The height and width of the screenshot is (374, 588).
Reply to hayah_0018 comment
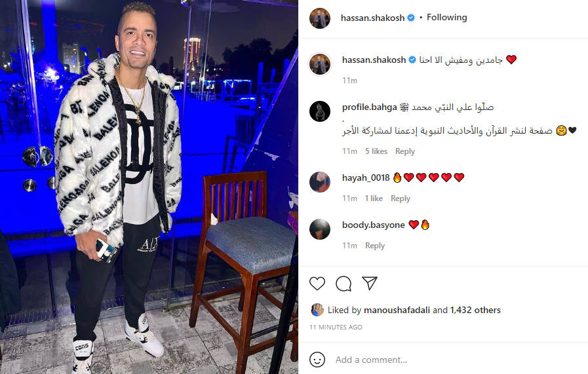click(x=401, y=198)
